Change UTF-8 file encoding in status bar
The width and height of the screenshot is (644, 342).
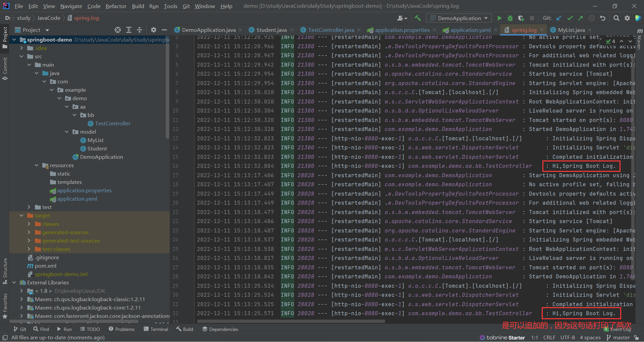tap(568, 338)
